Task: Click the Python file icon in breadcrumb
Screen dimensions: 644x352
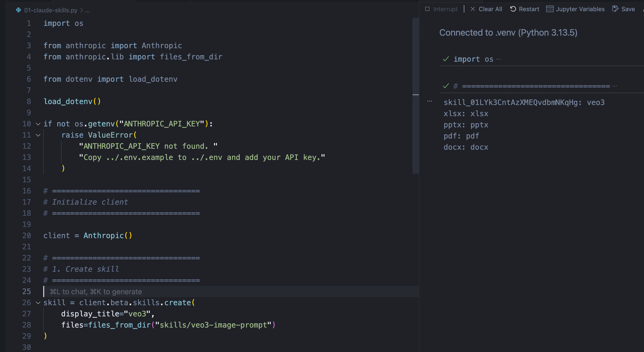Action: pyautogui.click(x=19, y=10)
